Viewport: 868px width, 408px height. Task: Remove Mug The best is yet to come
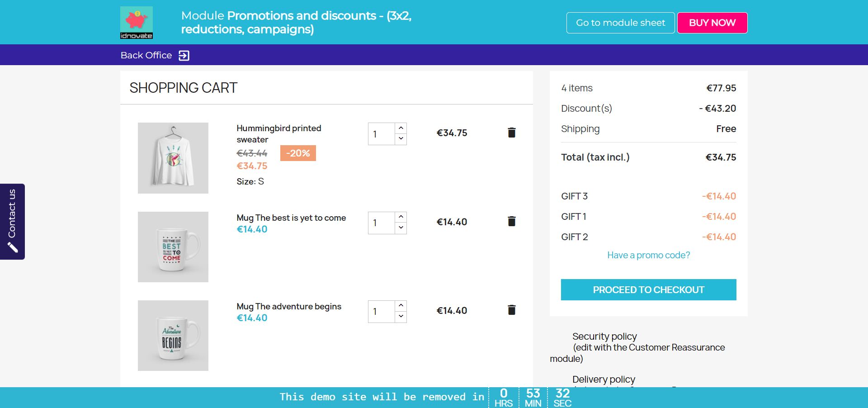511,221
